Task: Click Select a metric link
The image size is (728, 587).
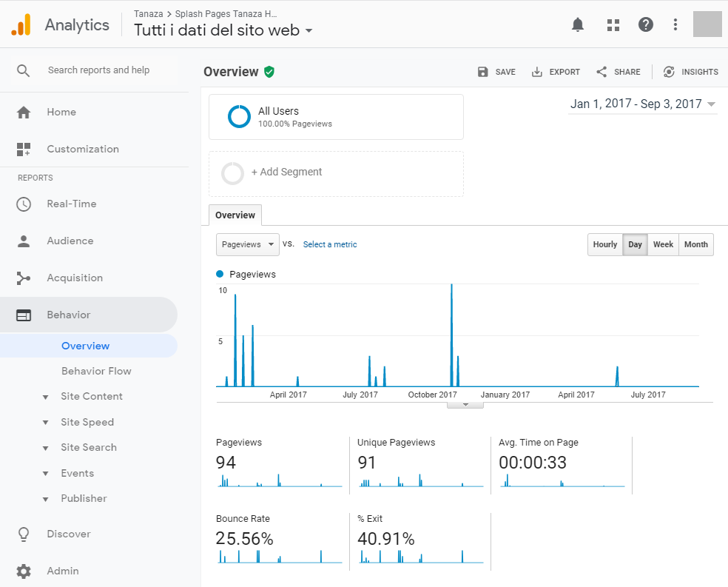Action: (x=330, y=244)
